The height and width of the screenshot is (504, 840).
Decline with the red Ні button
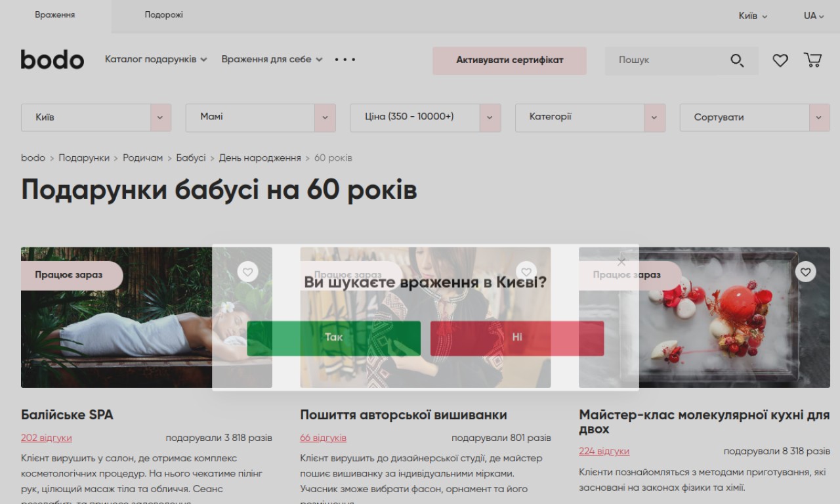[517, 338]
